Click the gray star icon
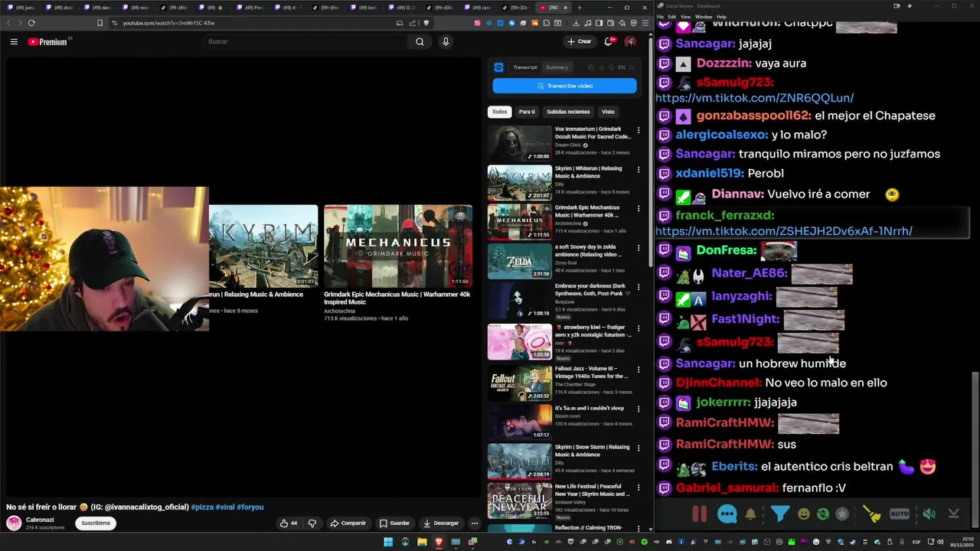Image resolution: width=980 pixels, height=551 pixels. pos(842,514)
